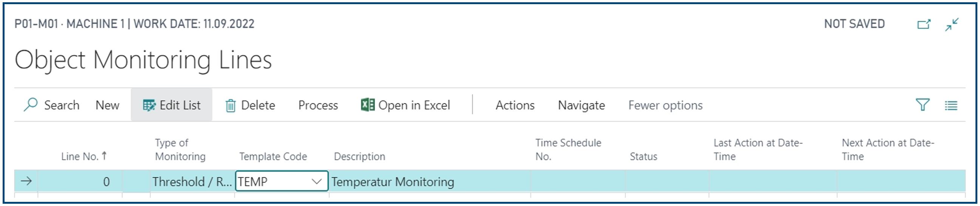Click the Search magnifier icon

[31, 105]
